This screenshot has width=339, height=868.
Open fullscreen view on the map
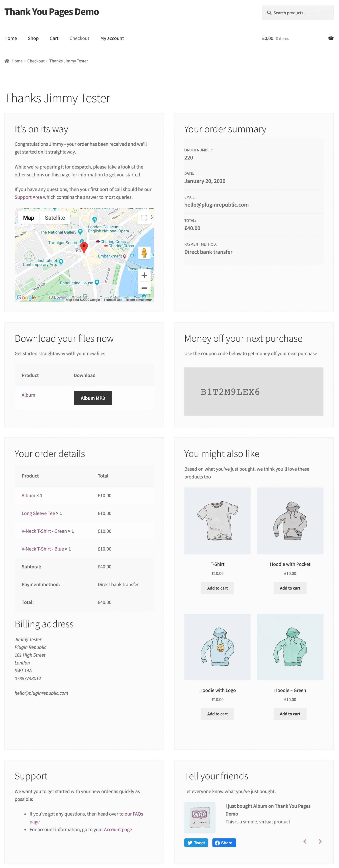[144, 218]
